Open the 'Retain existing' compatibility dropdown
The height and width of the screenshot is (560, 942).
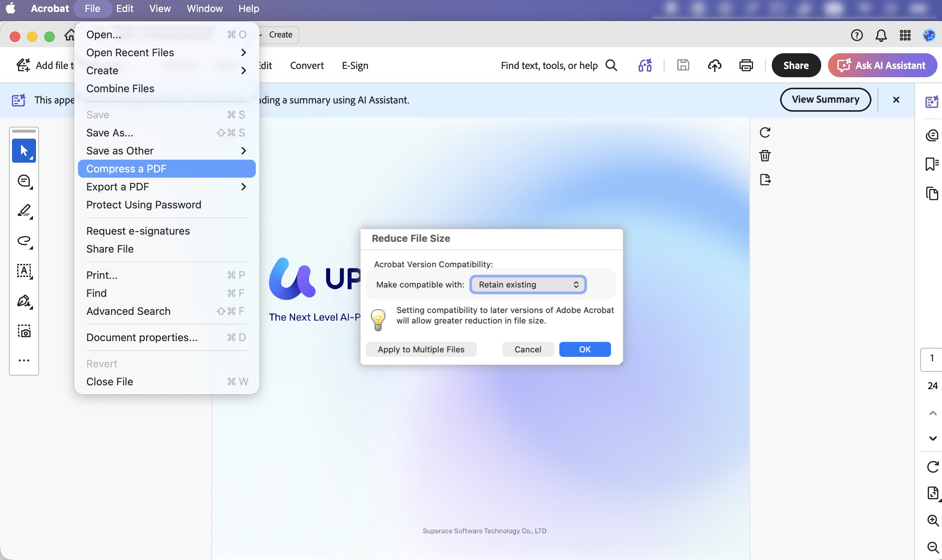pyautogui.click(x=528, y=284)
